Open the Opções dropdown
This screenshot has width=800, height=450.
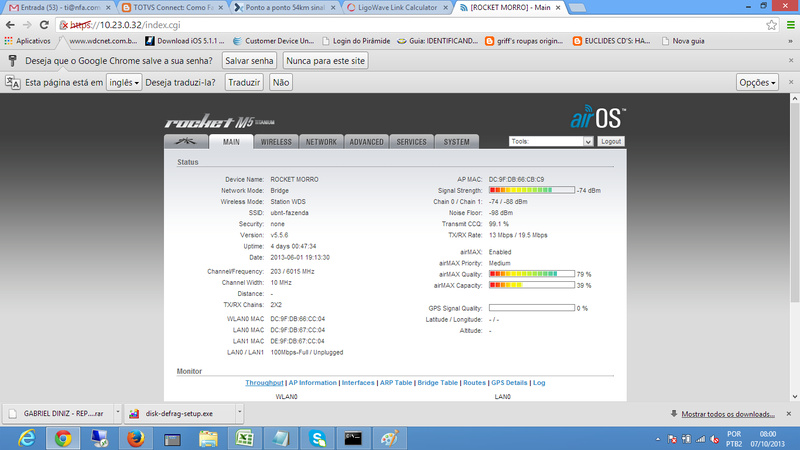tap(757, 82)
